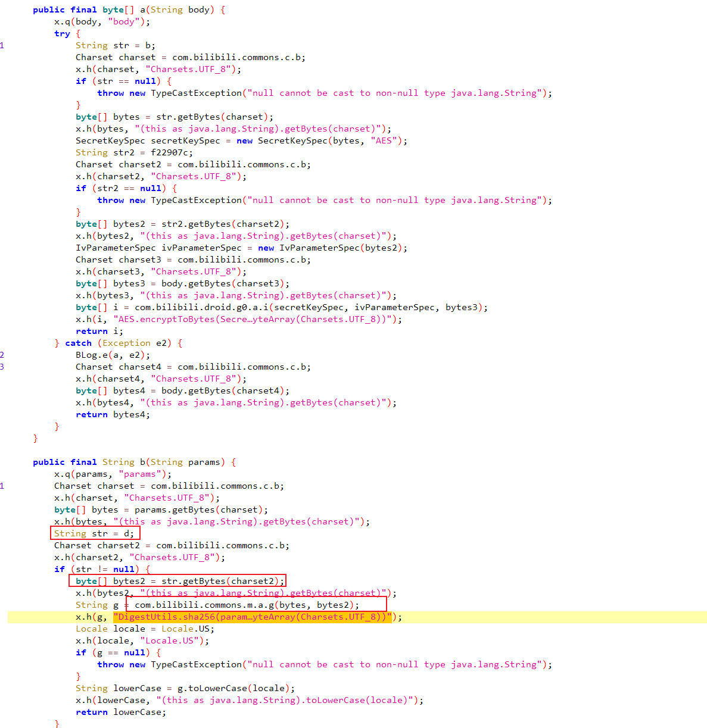Click the line x.q(body, "body")

pos(102,21)
